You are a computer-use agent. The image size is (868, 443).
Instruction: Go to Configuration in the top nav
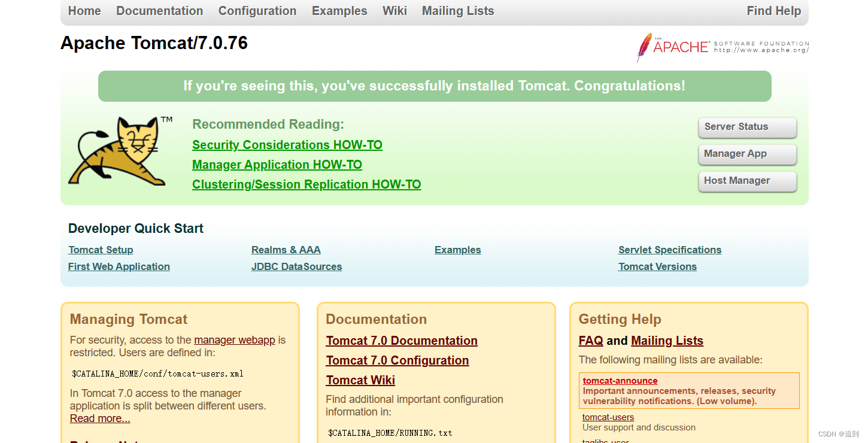tap(257, 11)
